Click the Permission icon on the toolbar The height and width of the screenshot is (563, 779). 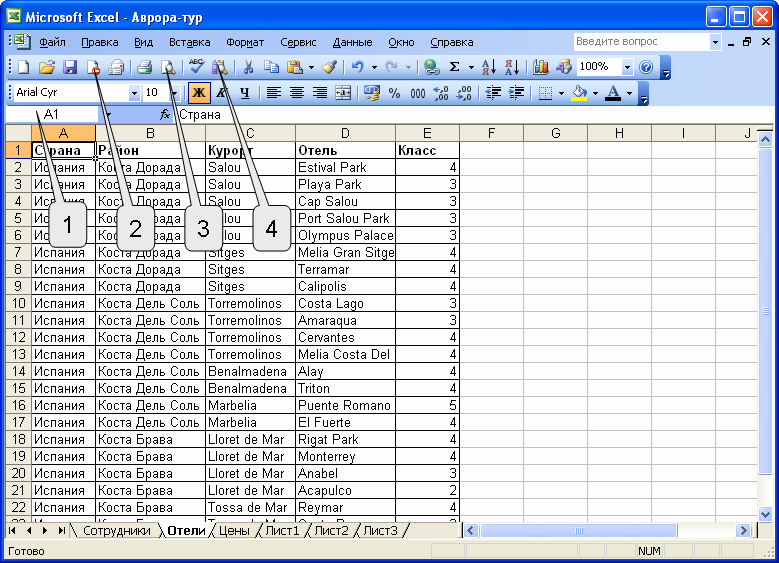pyautogui.click(x=93, y=67)
